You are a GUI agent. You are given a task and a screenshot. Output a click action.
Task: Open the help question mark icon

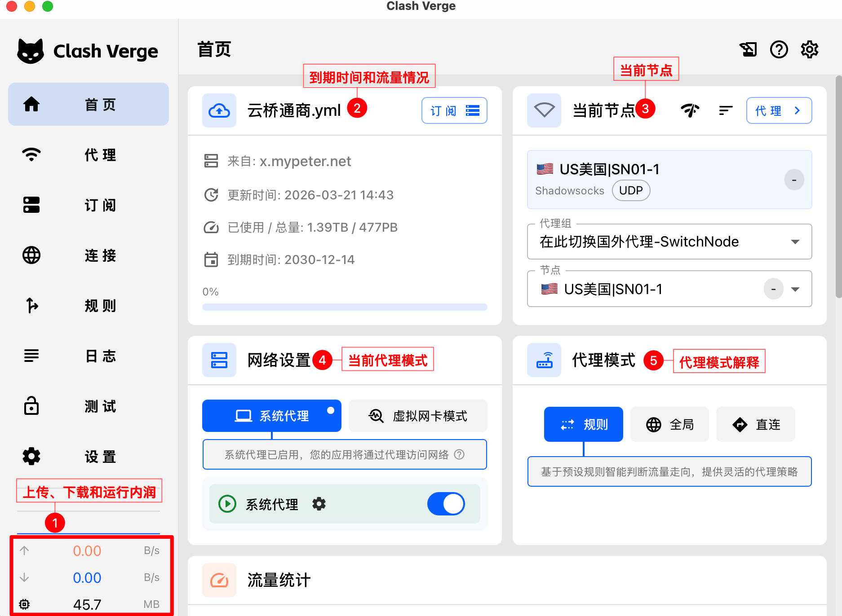(779, 49)
